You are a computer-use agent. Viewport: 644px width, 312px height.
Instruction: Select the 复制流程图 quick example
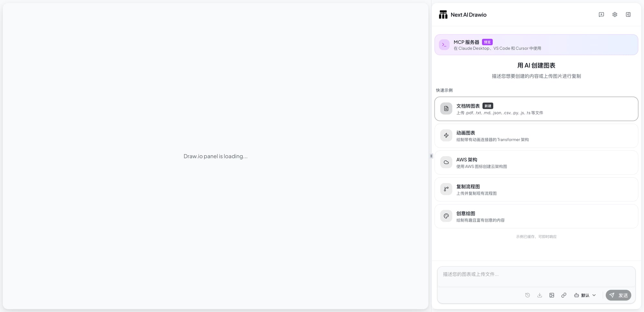coord(536,189)
